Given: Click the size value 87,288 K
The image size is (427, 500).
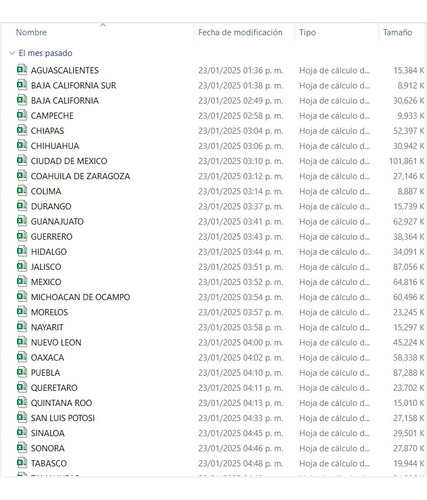Looking at the screenshot, I should [409, 373].
